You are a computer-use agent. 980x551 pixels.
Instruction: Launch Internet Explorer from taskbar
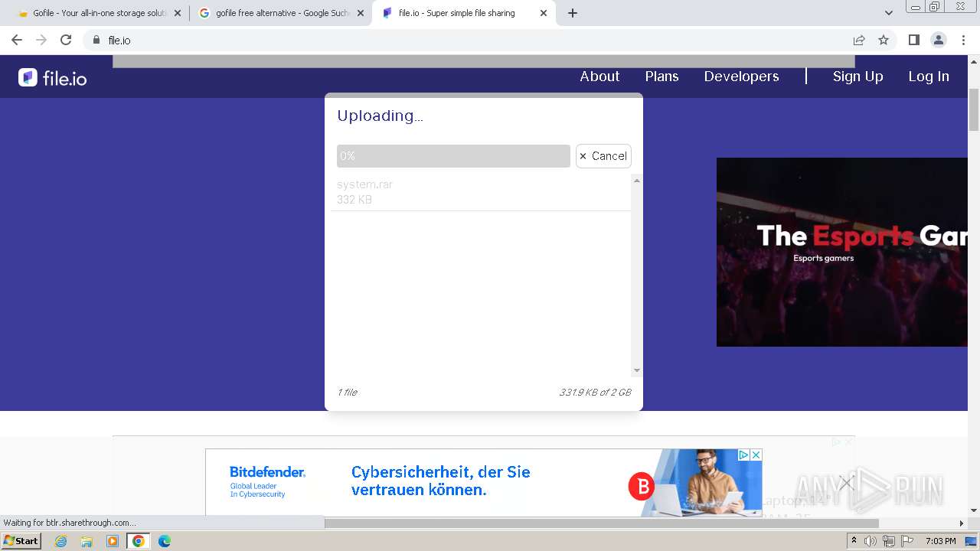tap(61, 541)
